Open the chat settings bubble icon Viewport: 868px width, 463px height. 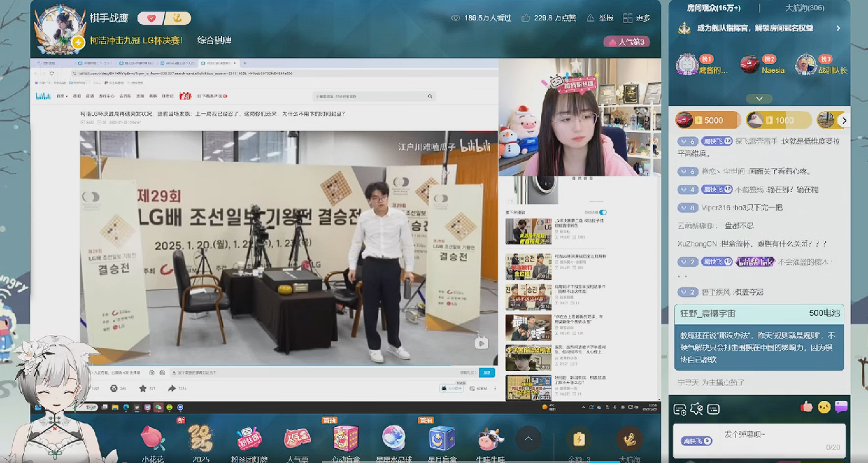pyautogui.click(x=679, y=409)
